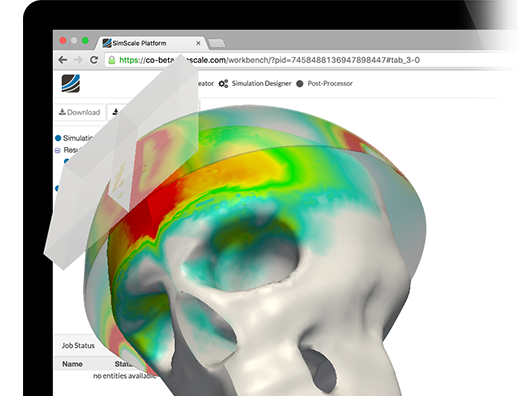This screenshot has height=396, width=518.
Task: Click the browser forward arrow
Action: tap(78, 60)
